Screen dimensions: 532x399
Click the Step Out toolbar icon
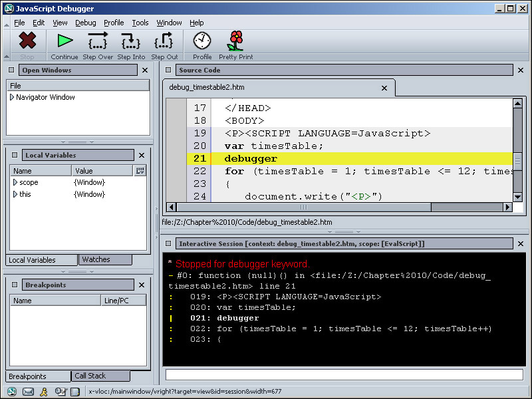(164, 41)
